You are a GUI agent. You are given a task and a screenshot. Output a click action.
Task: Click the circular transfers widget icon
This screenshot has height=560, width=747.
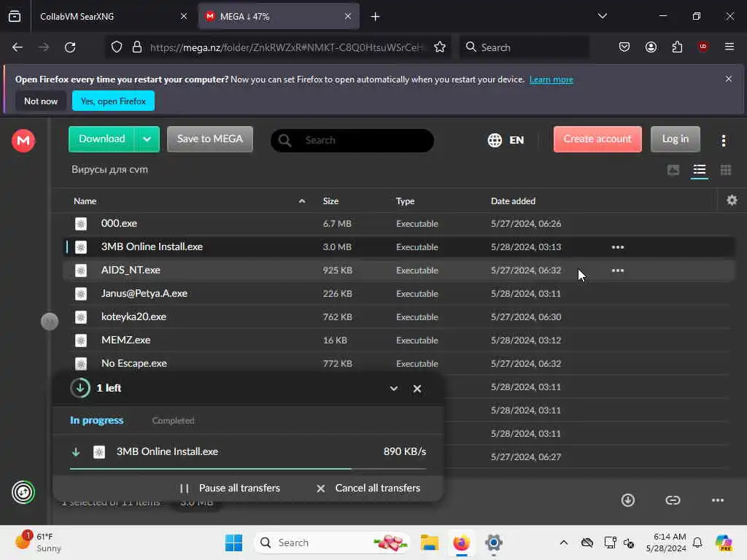pyautogui.click(x=23, y=492)
